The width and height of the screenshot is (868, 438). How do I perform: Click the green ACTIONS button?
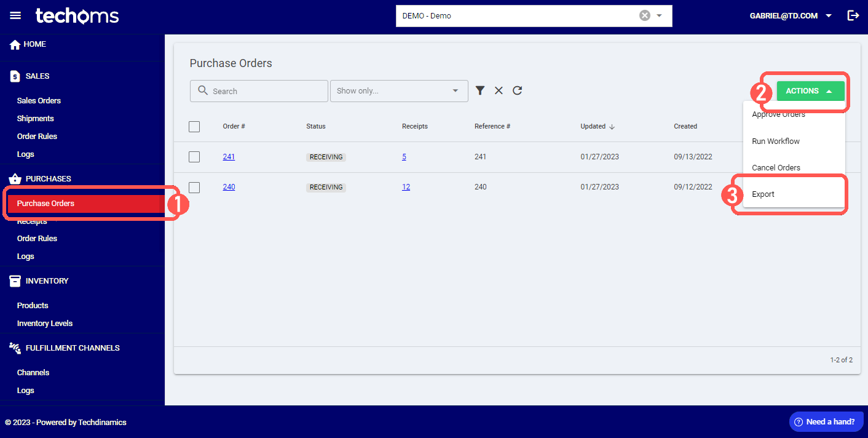810,90
